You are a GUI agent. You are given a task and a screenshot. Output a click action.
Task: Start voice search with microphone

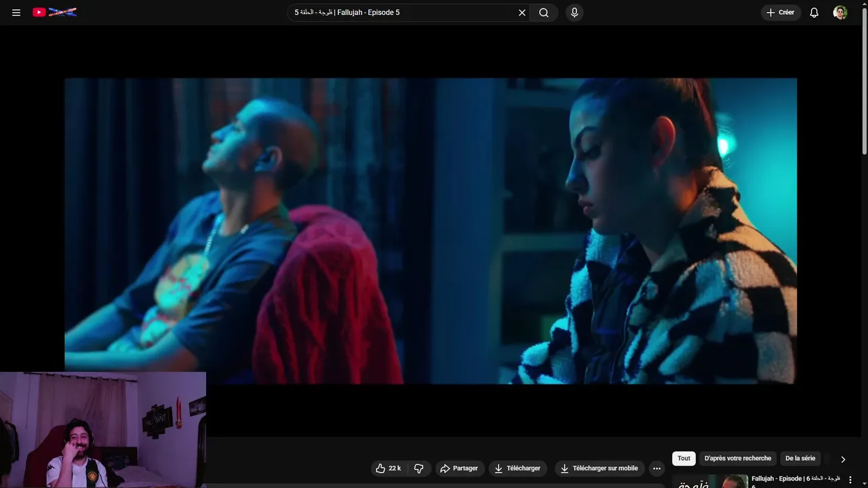(x=574, y=12)
